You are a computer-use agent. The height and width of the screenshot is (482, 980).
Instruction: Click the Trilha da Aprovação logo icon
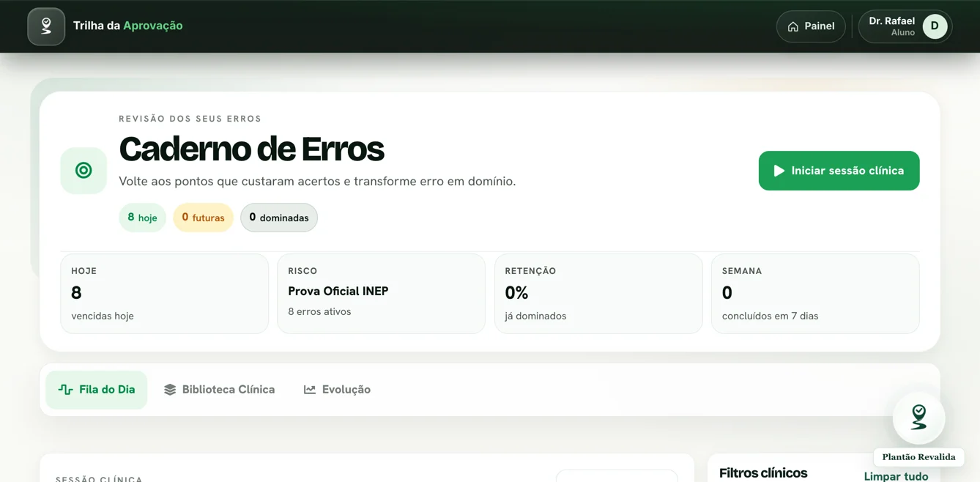[x=46, y=26]
